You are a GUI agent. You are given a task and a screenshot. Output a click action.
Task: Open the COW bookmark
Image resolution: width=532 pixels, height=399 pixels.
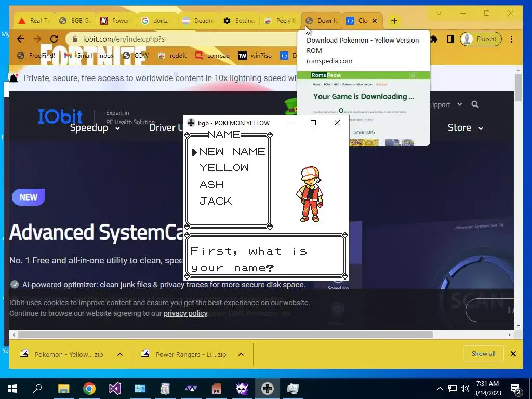136,55
